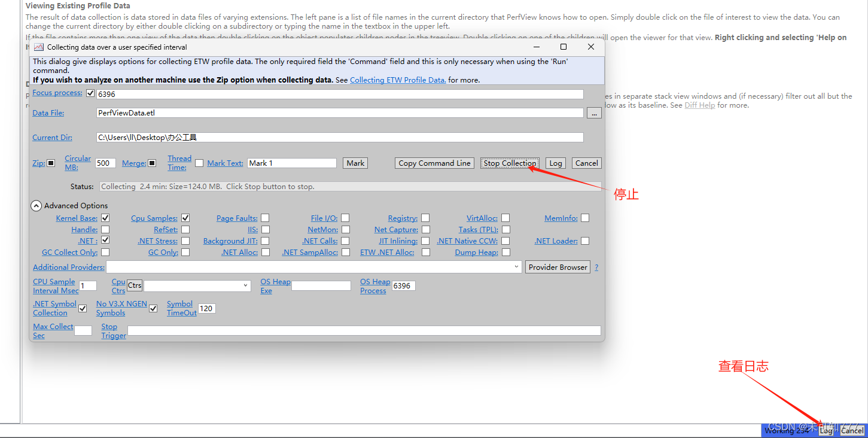Image resolution: width=868 pixels, height=438 pixels.
Task: Click the status bar Log button
Action: click(826, 430)
